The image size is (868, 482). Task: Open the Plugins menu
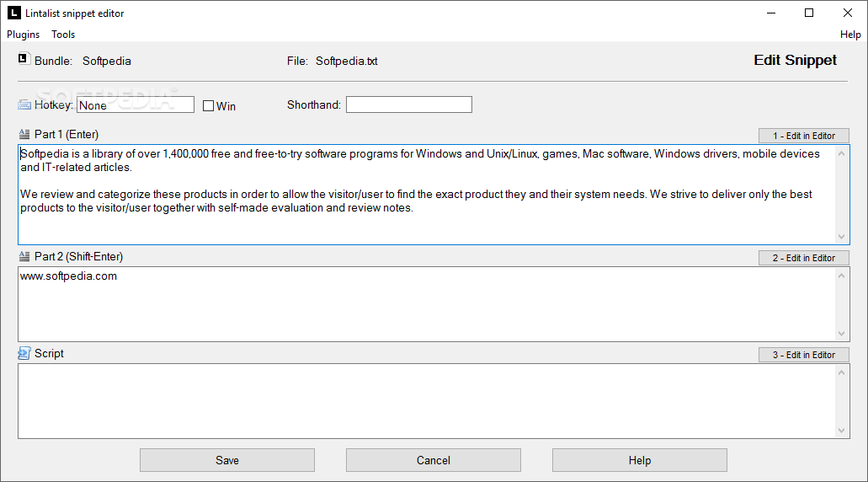click(x=24, y=35)
